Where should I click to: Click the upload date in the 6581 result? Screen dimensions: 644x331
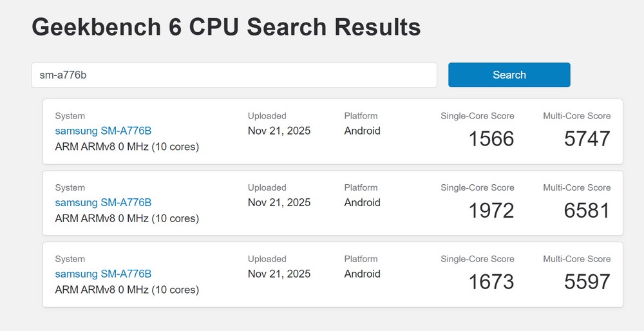pyautogui.click(x=279, y=202)
